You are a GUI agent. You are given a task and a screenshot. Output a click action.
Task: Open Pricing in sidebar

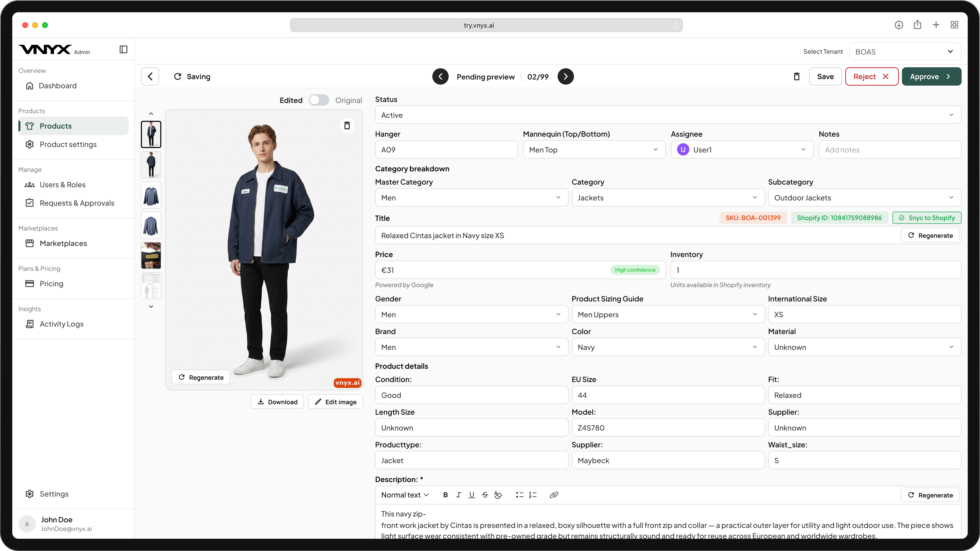click(x=73, y=283)
